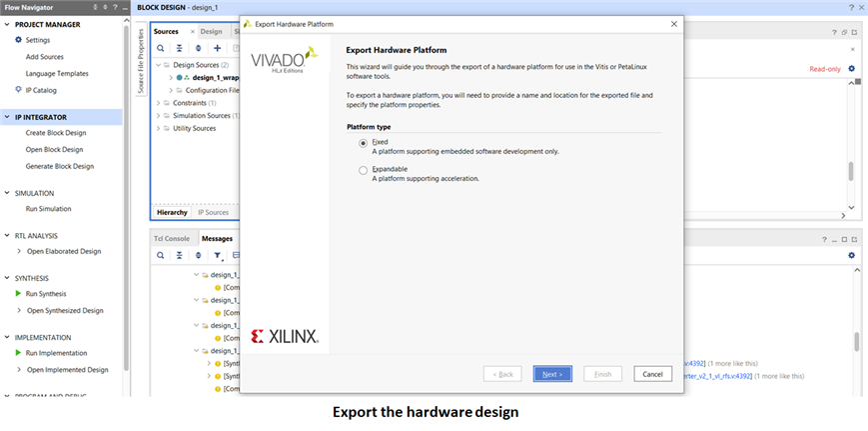
Task: Open gear settings in the Messages panel
Action: pyautogui.click(x=851, y=255)
